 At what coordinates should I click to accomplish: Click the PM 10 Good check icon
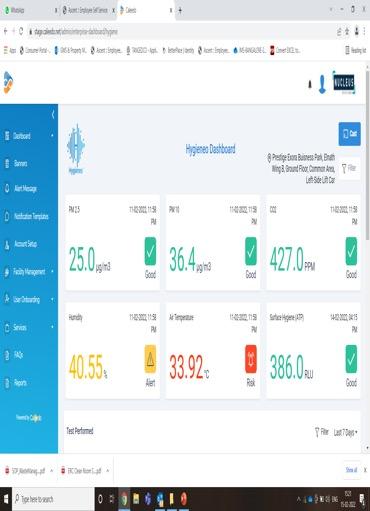(x=251, y=251)
